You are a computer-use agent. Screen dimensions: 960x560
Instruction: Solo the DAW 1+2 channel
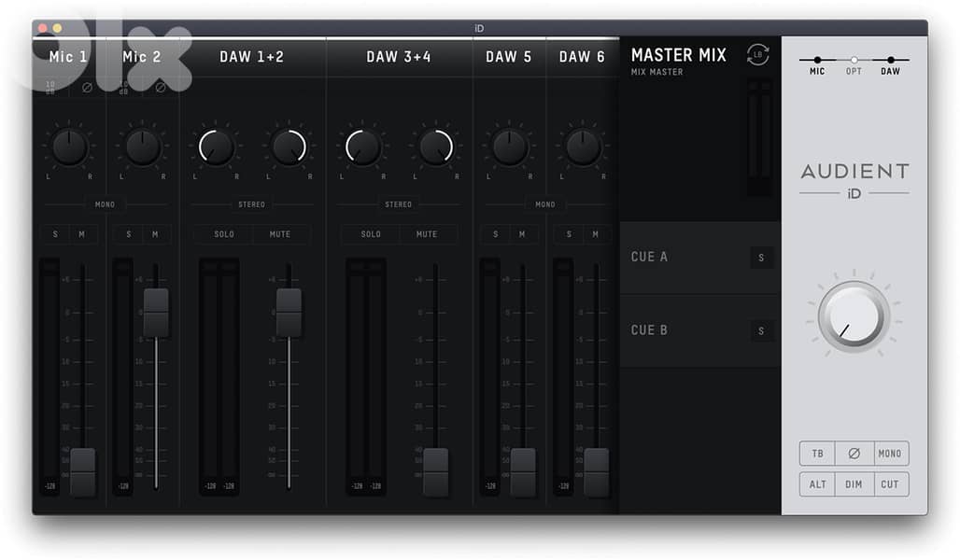(224, 234)
